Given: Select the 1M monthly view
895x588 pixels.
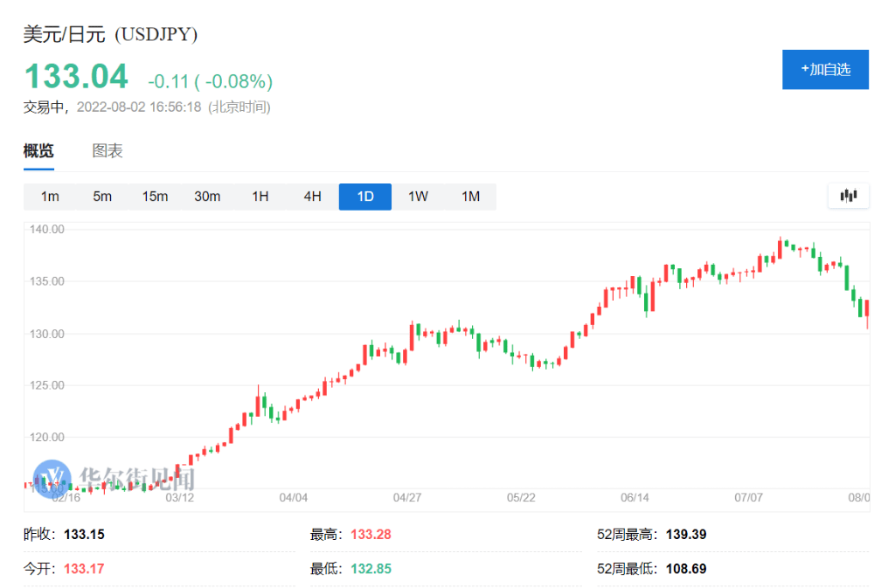Looking at the screenshot, I should tap(470, 197).
